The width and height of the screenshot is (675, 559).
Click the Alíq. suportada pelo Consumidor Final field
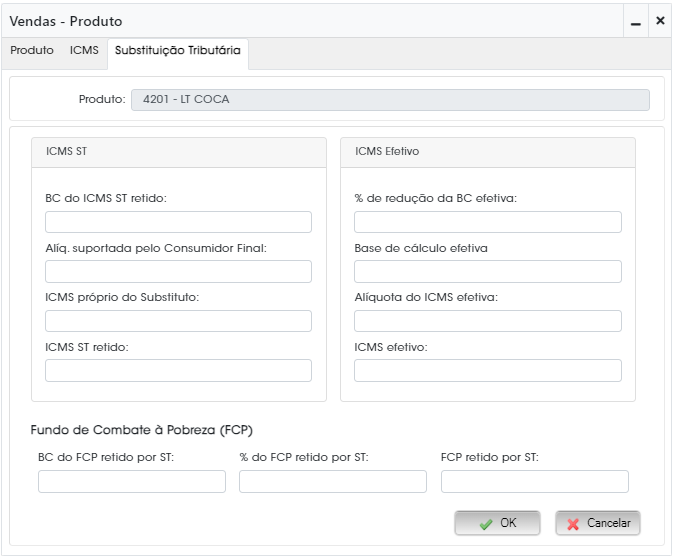178,272
